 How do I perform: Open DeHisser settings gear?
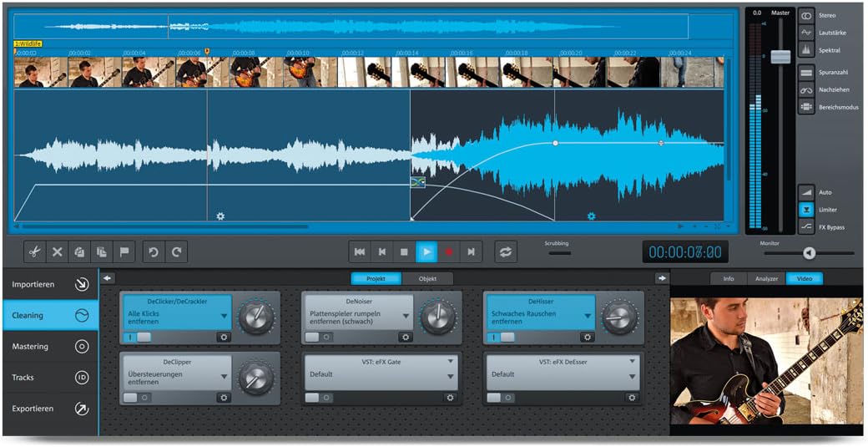[588, 337]
